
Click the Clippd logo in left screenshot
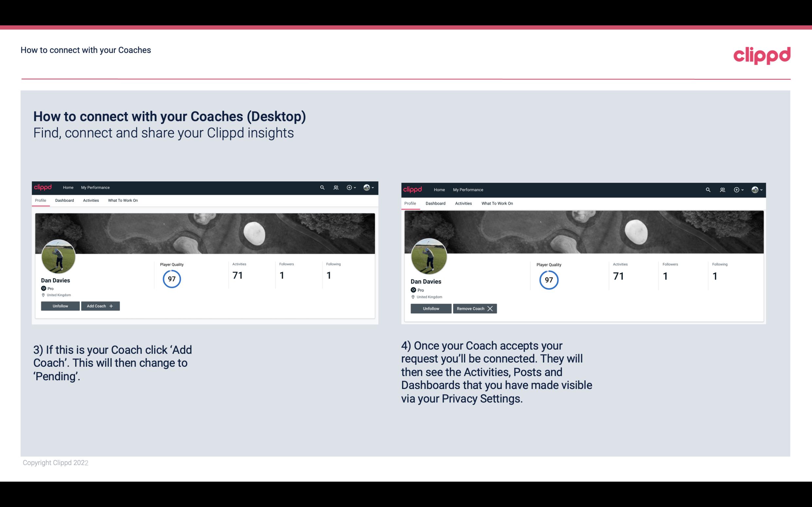[45, 187]
